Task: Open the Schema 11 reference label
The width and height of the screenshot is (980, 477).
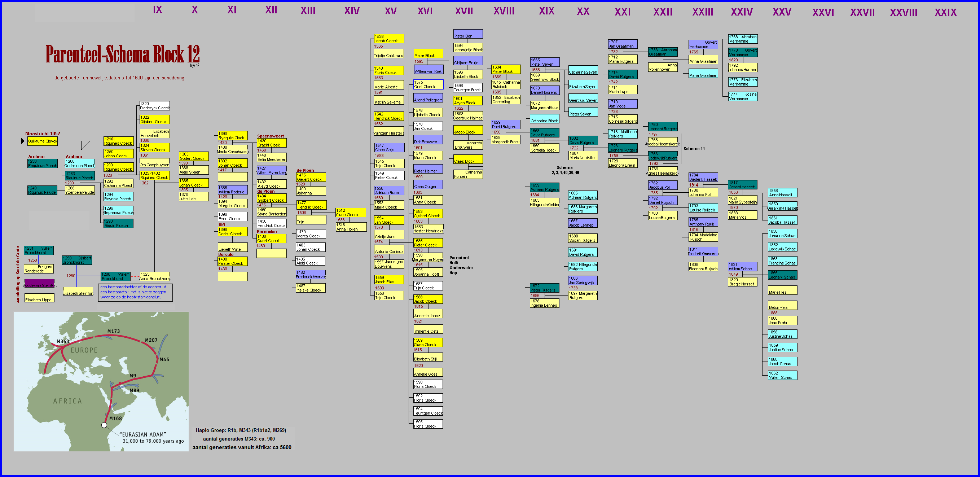Action: (x=694, y=149)
